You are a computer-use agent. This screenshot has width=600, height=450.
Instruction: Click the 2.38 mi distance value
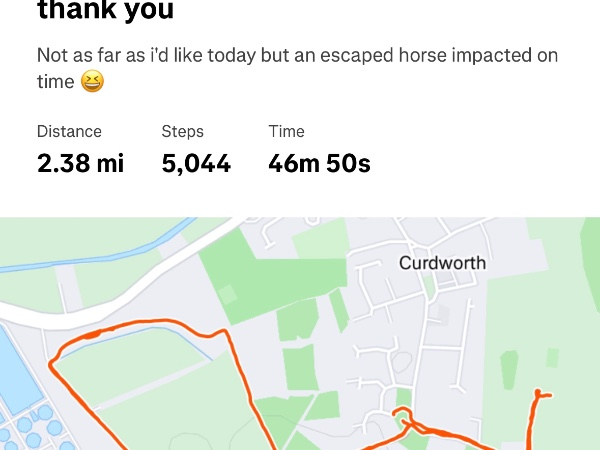click(x=80, y=163)
